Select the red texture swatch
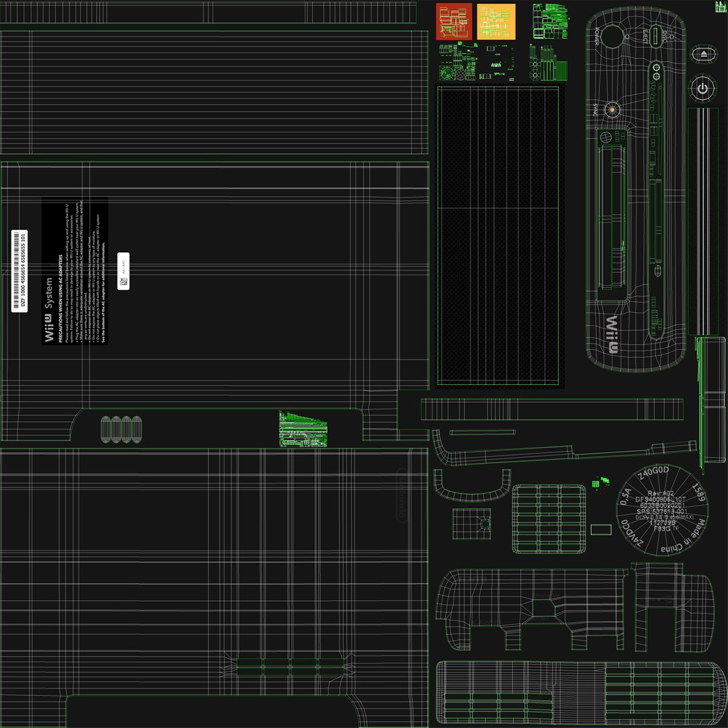The height and width of the screenshot is (728, 728). (454, 22)
